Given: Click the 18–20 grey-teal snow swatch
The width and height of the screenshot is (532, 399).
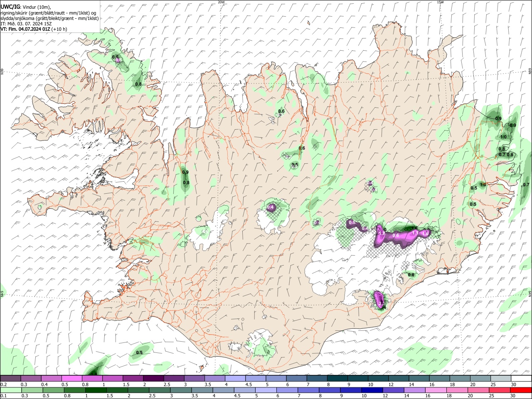Looking at the screenshot, I should tap(461, 379).
